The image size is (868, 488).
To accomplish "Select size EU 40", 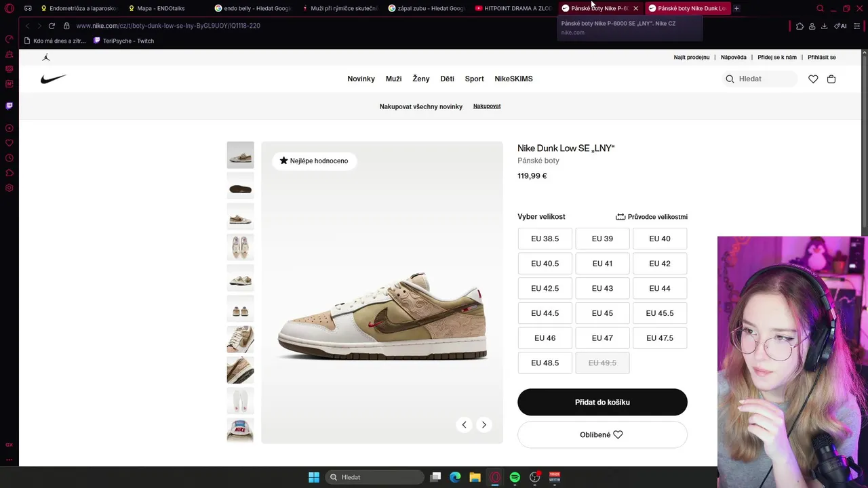I will click(660, 239).
